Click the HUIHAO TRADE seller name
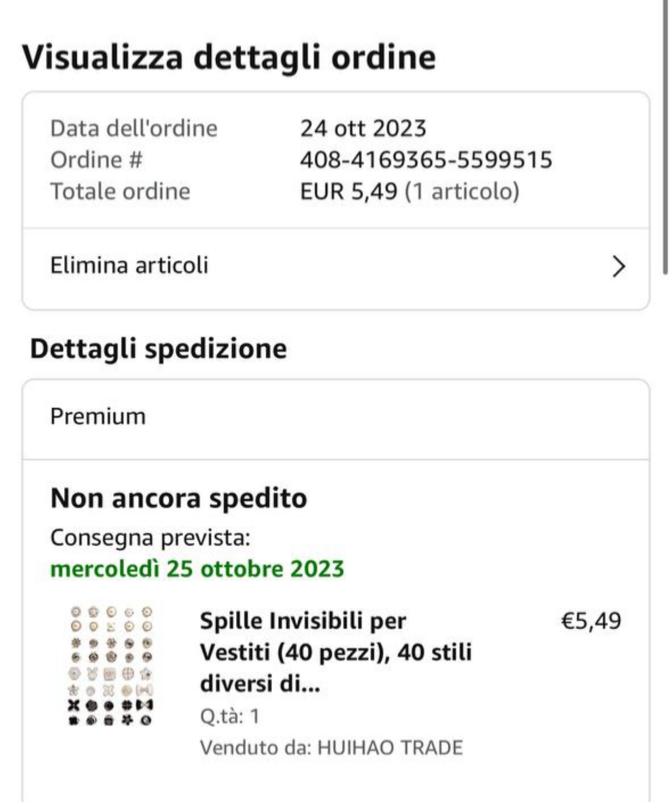Viewport: 672px width, 802px height. tap(390, 748)
